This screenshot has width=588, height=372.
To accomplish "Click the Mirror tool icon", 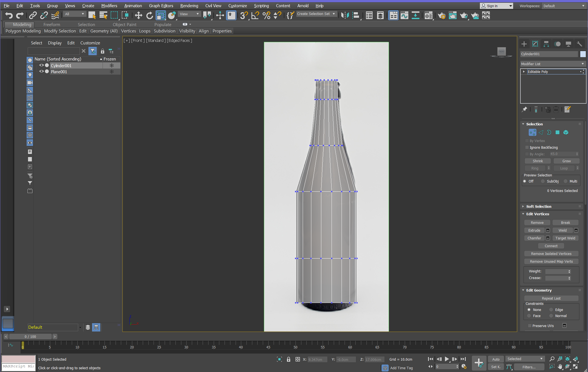I will coord(345,16).
